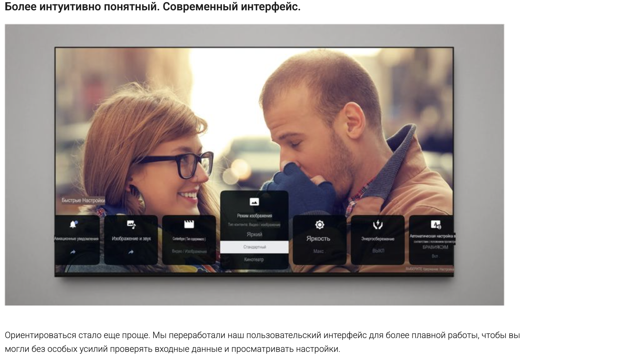Click the Быстрые Настройки label
Viewport: 644px width, 360px height.
click(83, 200)
